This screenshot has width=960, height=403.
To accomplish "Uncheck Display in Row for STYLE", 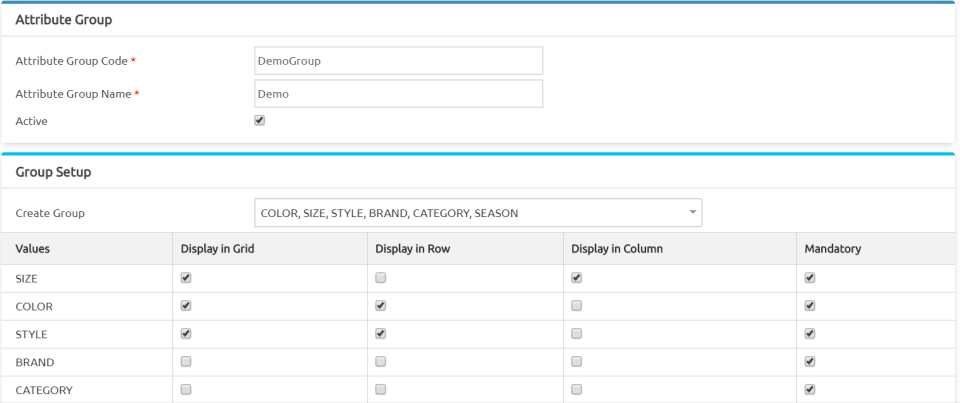I will point(381,334).
